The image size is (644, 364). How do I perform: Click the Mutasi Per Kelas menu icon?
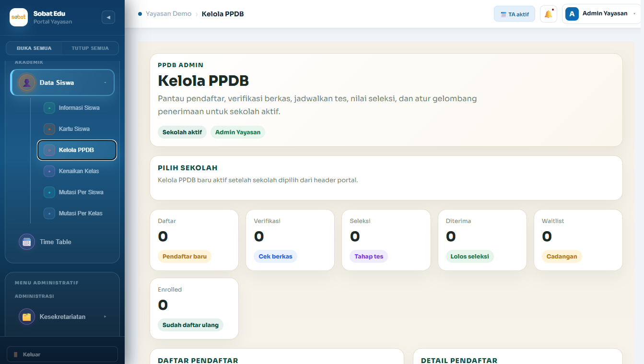(x=49, y=213)
